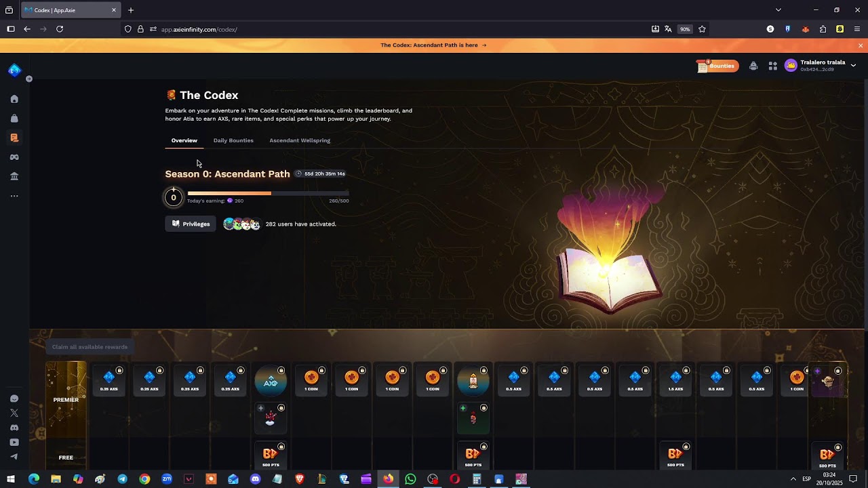Click the season earning progress bar

(x=269, y=193)
